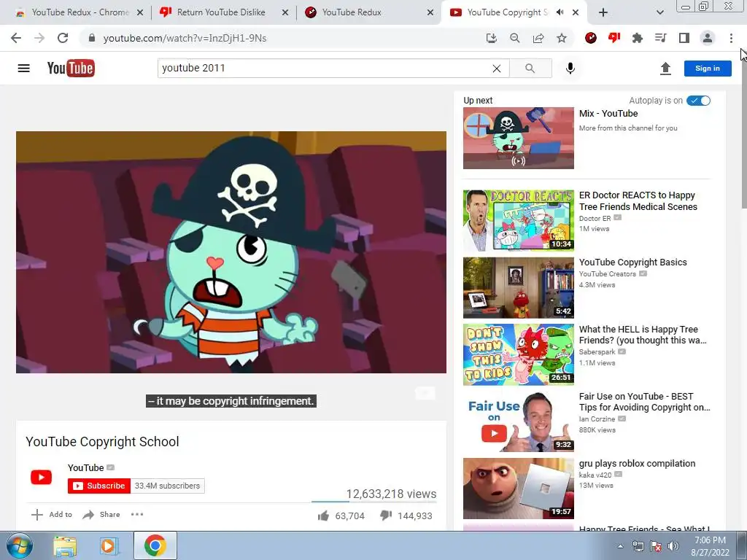The height and width of the screenshot is (560, 747).
Task: Click the like/dislike ratio bar
Action: click(x=374, y=502)
